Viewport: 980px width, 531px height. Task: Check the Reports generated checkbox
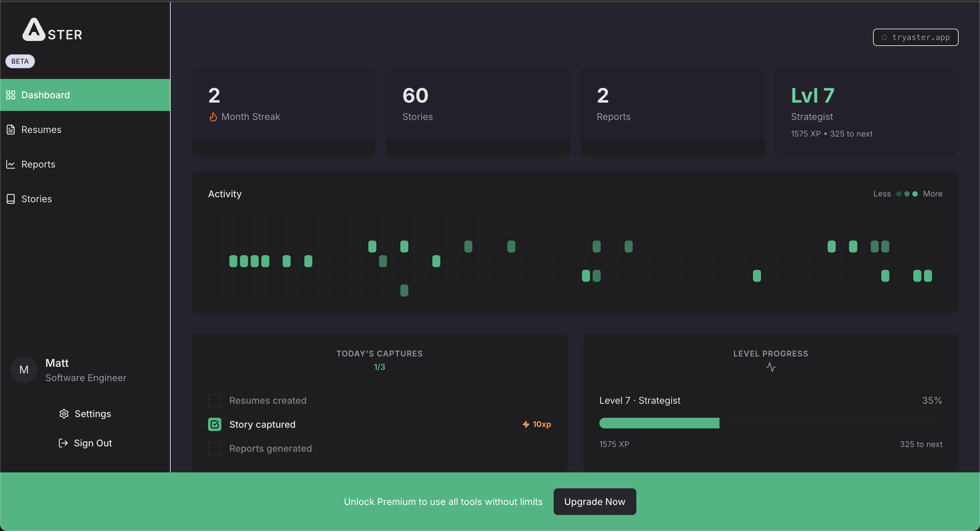point(215,448)
